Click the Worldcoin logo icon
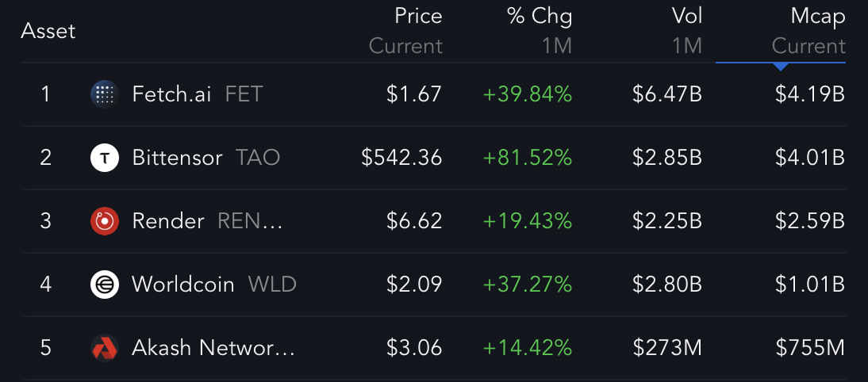Viewport: 868px width, 382px height. click(x=104, y=285)
